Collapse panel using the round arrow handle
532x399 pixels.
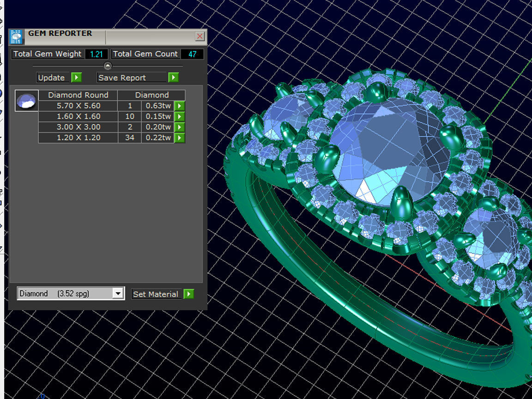(108, 66)
